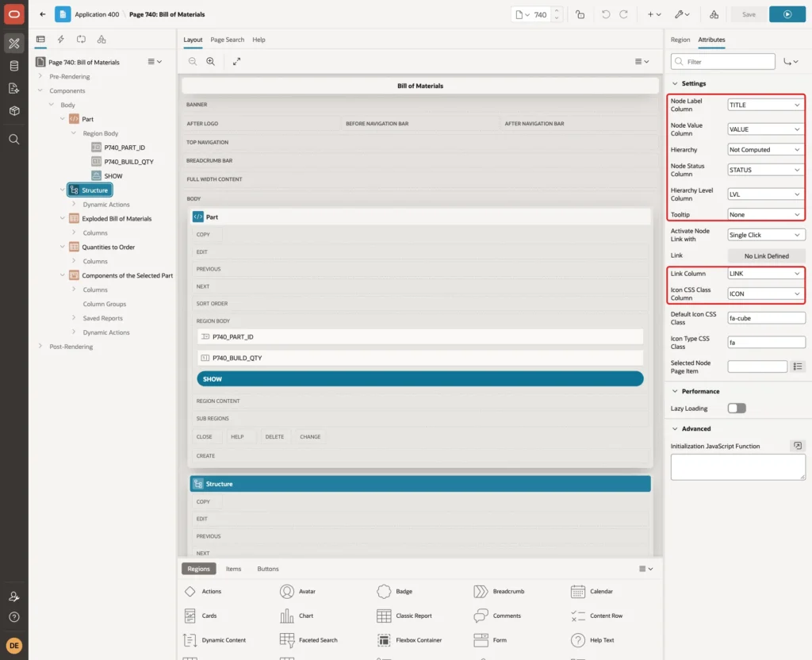
Task: Click the property Filter search field
Action: click(x=722, y=62)
